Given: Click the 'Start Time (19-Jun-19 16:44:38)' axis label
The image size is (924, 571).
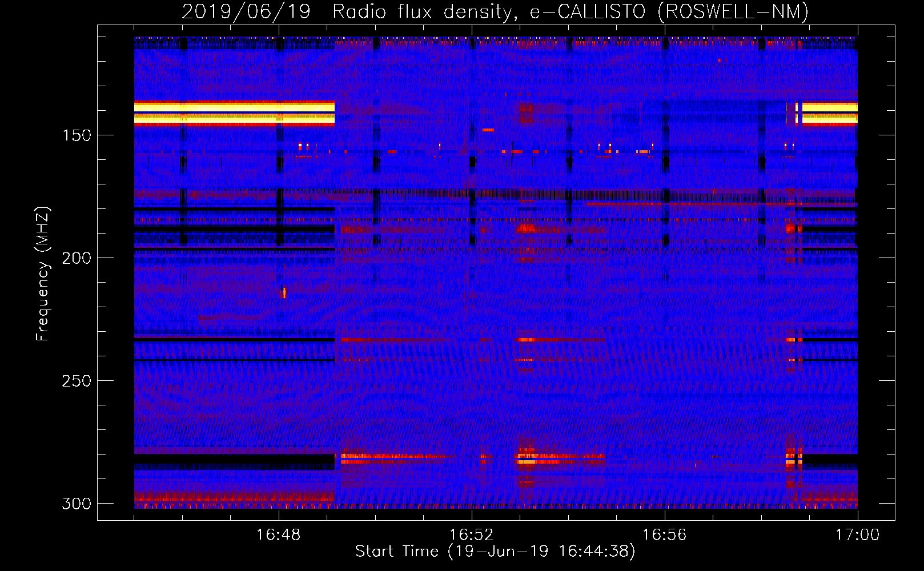Looking at the screenshot, I should (495, 552).
